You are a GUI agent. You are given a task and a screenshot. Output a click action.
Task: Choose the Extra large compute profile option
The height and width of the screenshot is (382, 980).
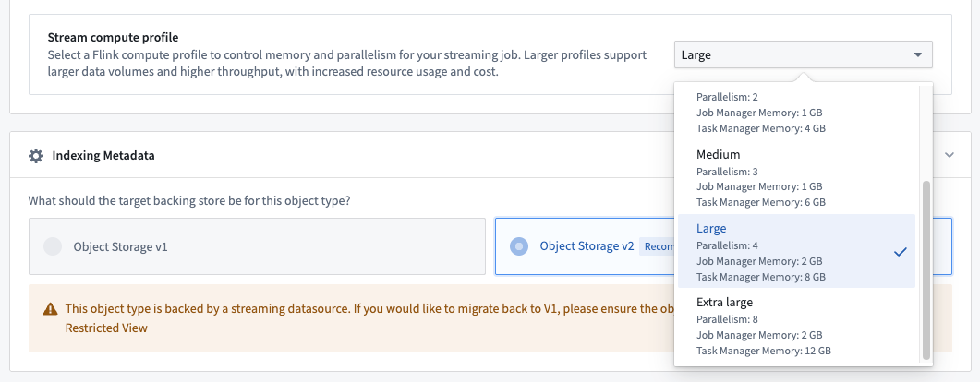[795, 326]
